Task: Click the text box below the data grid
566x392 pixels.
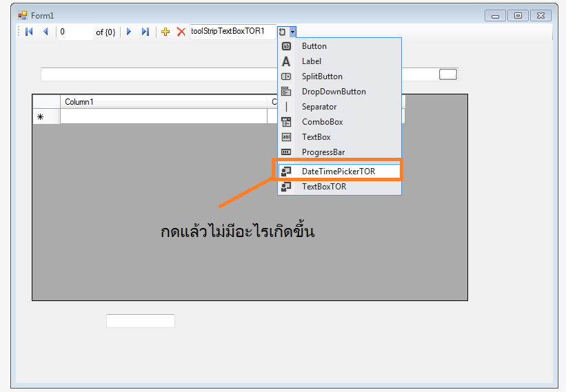Action: [x=141, y=320]
